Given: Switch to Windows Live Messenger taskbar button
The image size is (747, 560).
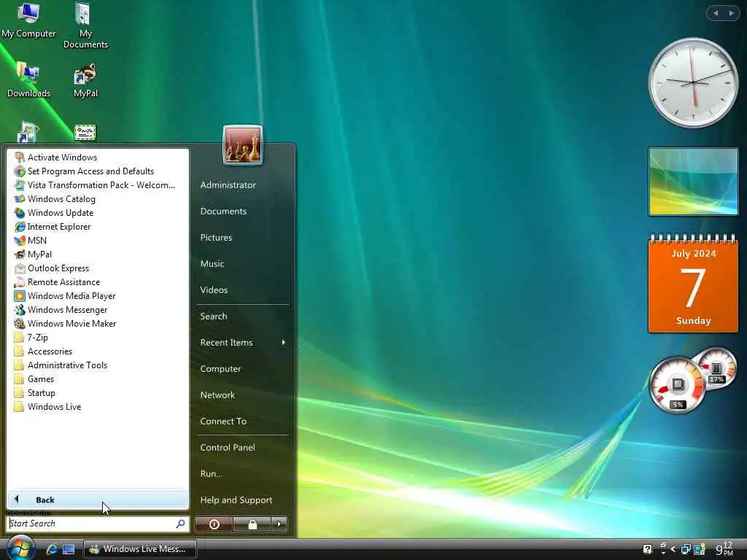Looking at the screenshot, I should click(x=140, y=549).
